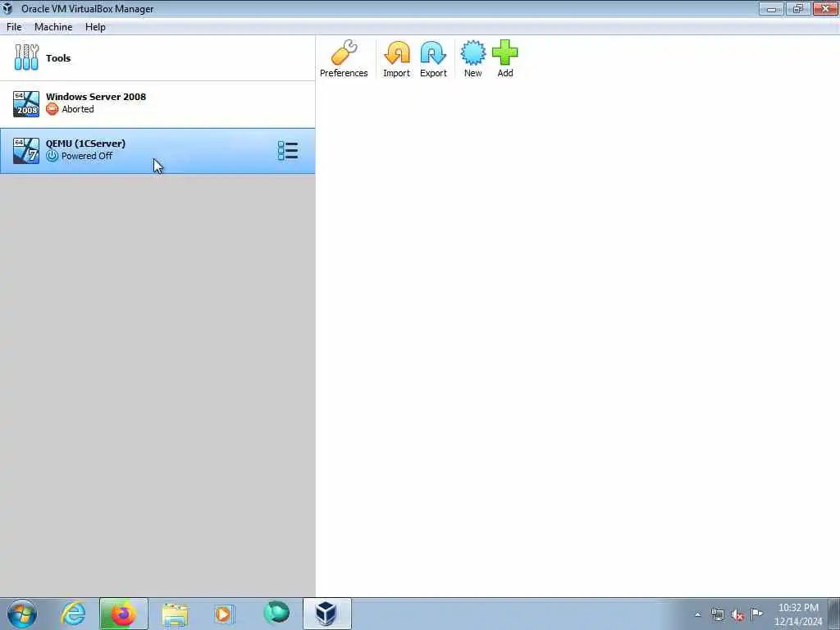This screenshot has width=840, height=630.
Task: Click the network tray icon
Action: pos(717,615)
